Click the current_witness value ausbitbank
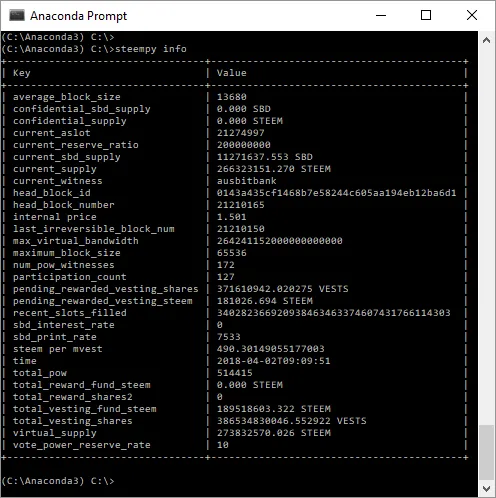The height and width of the screenshot is (498, 496). click(247, 181)
